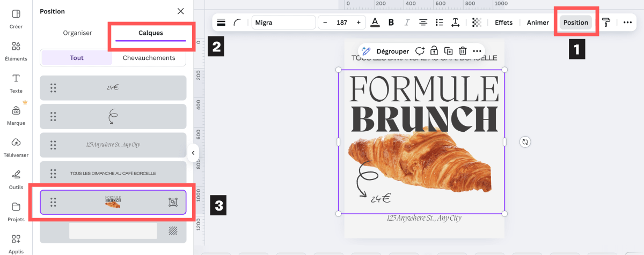
Task: Open the Téléverser upload panel
Action: coord(16,146)
